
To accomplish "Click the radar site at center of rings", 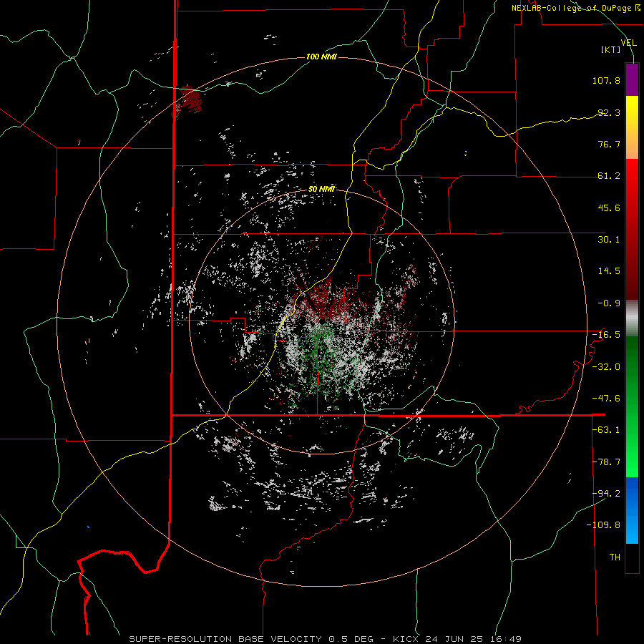I will click(x=322, y=321).
